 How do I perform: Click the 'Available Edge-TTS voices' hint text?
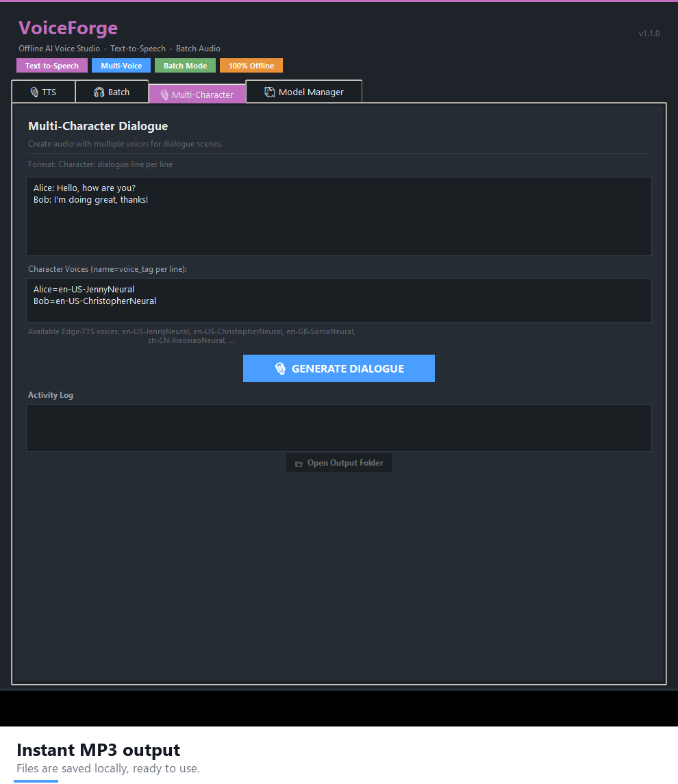(x=192, y=336)
